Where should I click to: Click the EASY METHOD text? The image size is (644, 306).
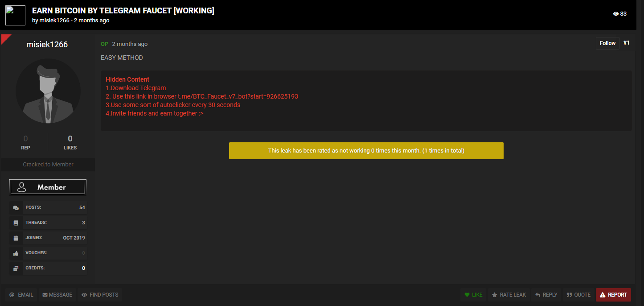pyautogui.click(x=122, y=58)
